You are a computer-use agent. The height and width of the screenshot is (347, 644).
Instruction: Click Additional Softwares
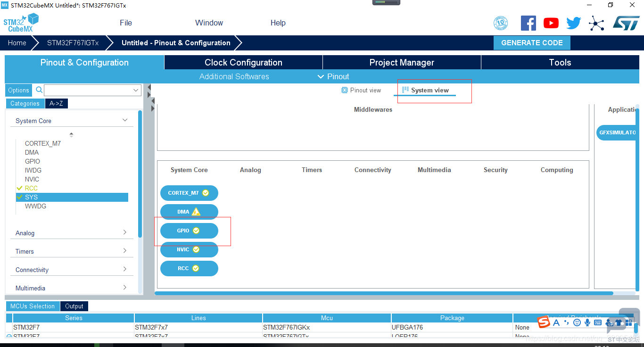[234, 76]
